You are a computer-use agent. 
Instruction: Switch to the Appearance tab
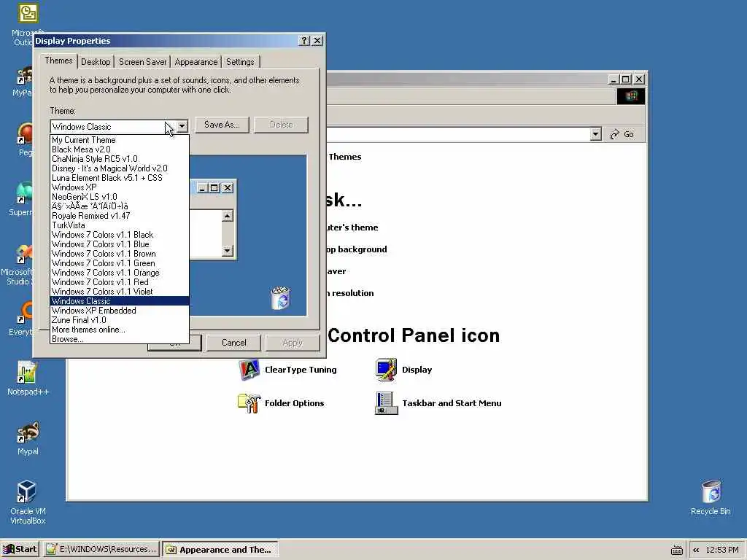coord(196,62)
